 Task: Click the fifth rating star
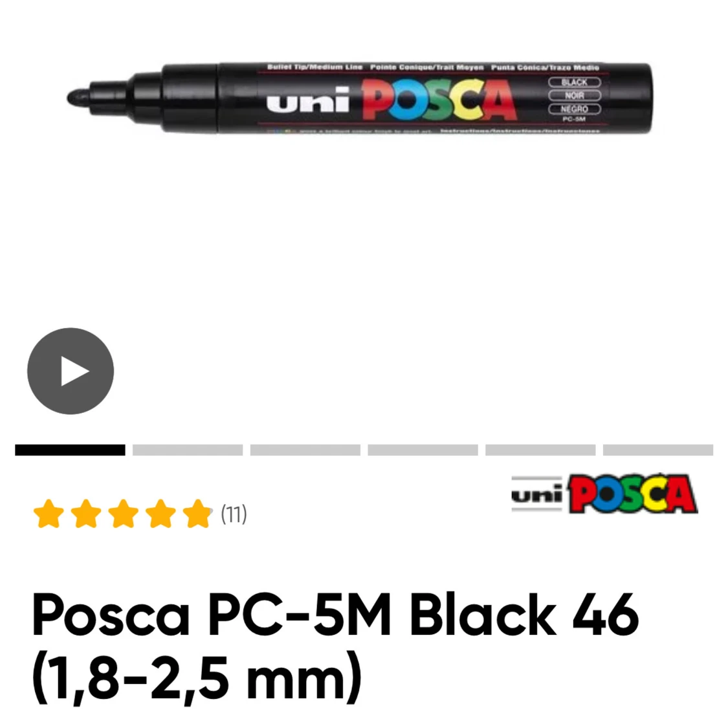pyautogui.click(x=197, y=514)
